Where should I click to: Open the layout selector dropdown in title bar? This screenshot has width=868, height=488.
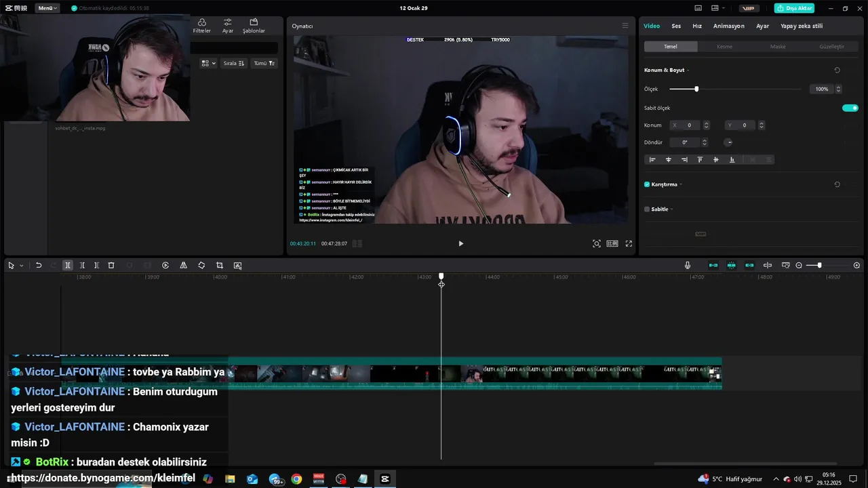718,8
